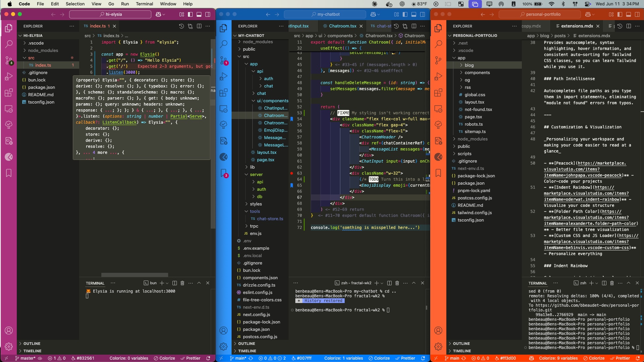Click the #007fff Peacock color in status bar
This screenshot has width=644, height=362.
pos(301,358)
